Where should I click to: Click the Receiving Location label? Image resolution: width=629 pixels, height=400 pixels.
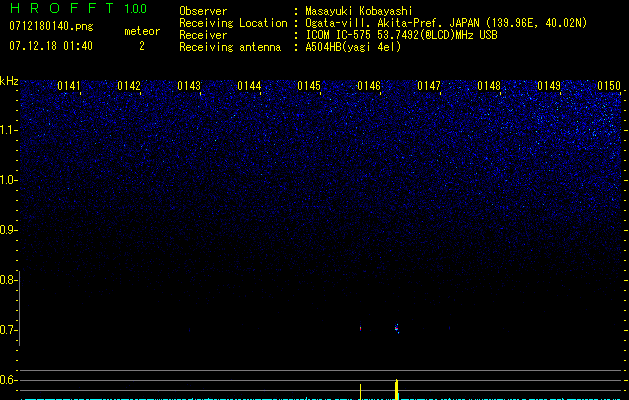coord(233,23)
